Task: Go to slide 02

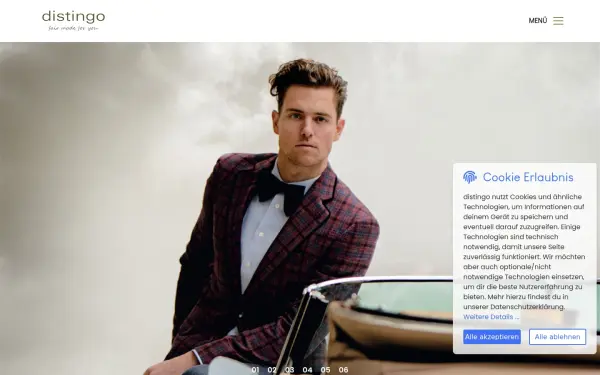Action: (272, 370)
